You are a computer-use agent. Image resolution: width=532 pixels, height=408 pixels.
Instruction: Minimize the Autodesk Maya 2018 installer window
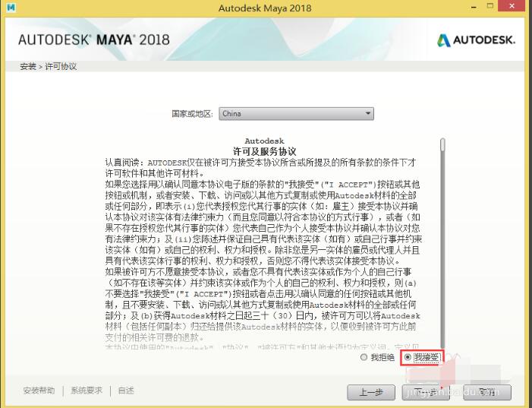(x=474, y=7)
